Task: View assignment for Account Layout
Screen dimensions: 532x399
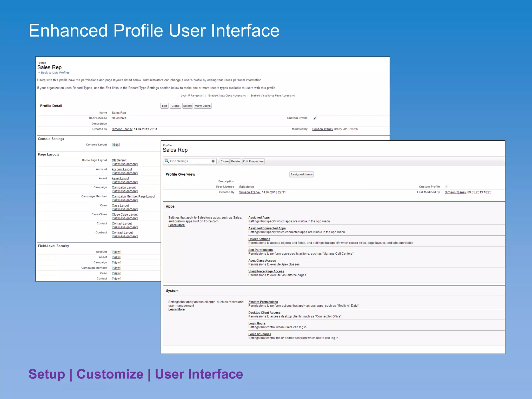Action: pyautogui.click(x=125, y=173)
